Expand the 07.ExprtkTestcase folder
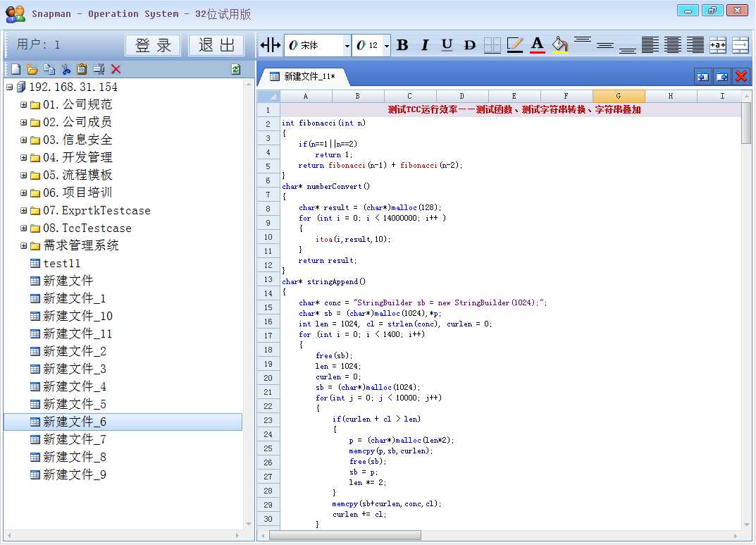 [x=23, y=210]
